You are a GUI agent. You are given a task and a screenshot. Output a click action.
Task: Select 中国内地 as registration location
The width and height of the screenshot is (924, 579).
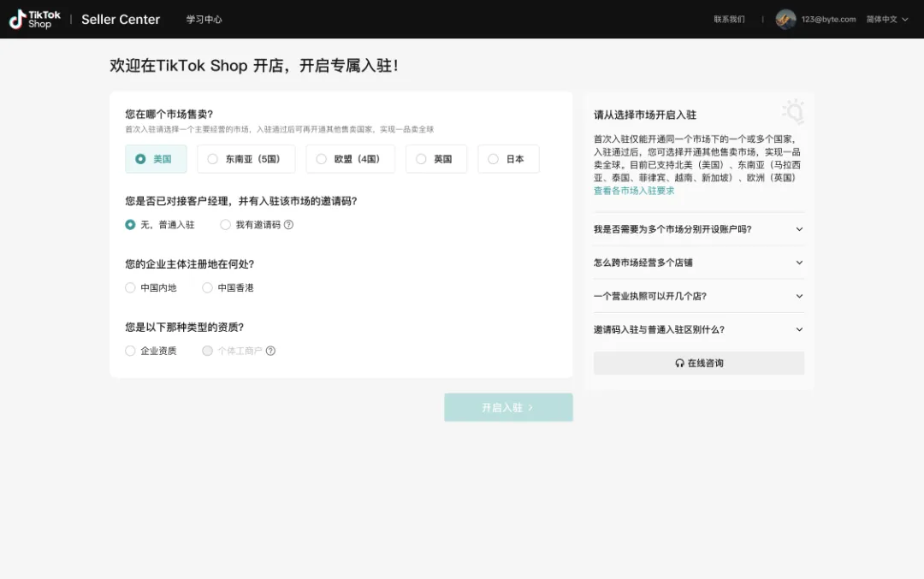pos(151,287)
